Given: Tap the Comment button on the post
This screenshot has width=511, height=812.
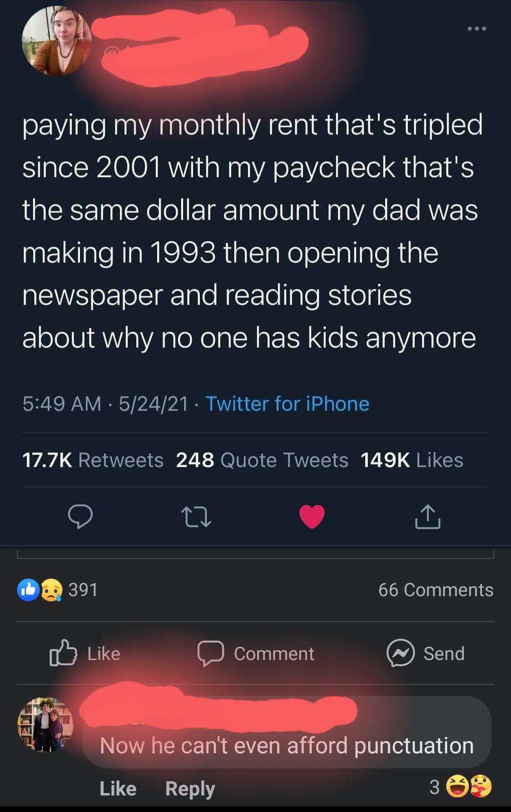Looking at the screenshot, I should coord(256,653).
